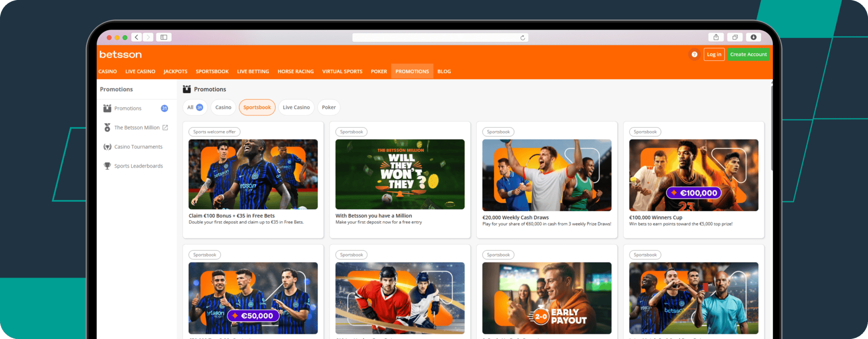The width and height of the screenshot is (868, 339).
Task: Filter promotions by Live Casino
Action: 296,107
